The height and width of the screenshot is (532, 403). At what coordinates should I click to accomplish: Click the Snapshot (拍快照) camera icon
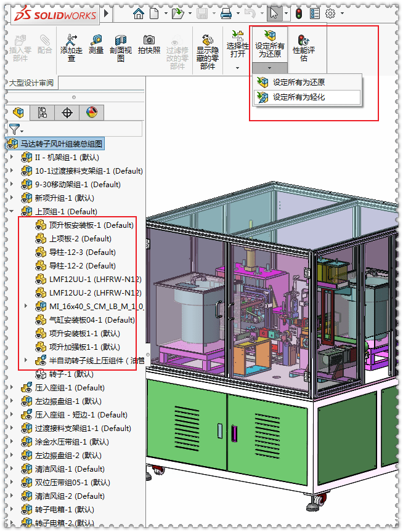pyautogui.click(x=149, y=39)
